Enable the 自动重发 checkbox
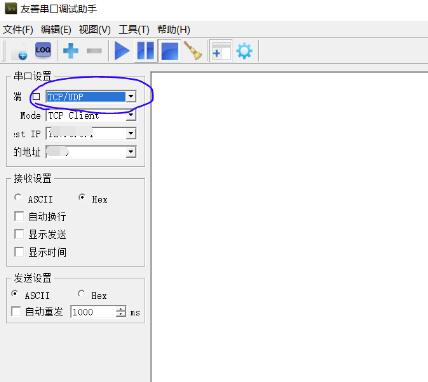428x382 pixels. coord(16,311)
